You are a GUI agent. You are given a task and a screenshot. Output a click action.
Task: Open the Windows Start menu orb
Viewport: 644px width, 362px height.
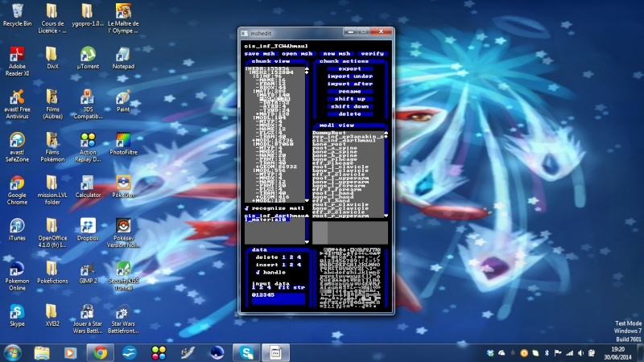pos(12,352)
